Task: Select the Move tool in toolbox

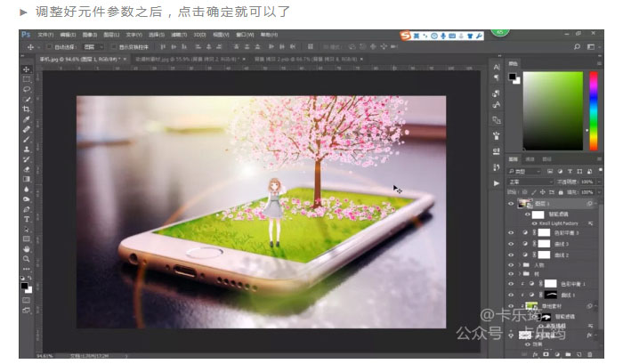Action: (x=26, y=69)
